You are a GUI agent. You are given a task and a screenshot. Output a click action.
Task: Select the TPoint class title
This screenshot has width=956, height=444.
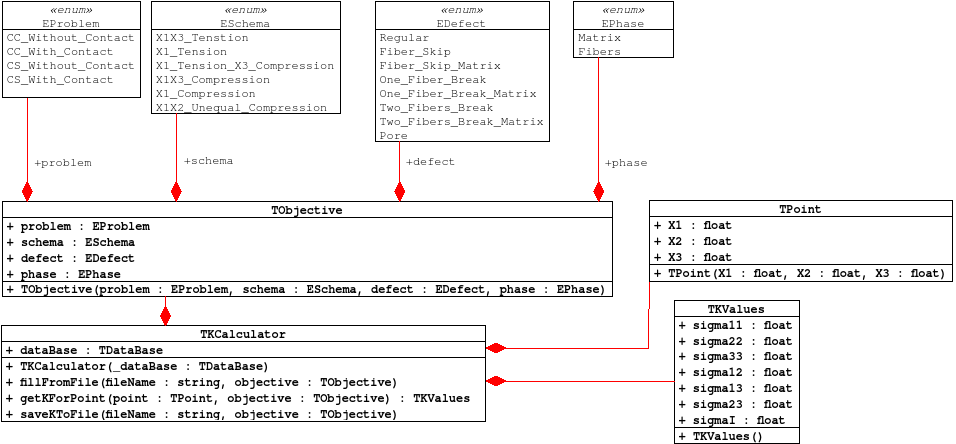(800, 209)
